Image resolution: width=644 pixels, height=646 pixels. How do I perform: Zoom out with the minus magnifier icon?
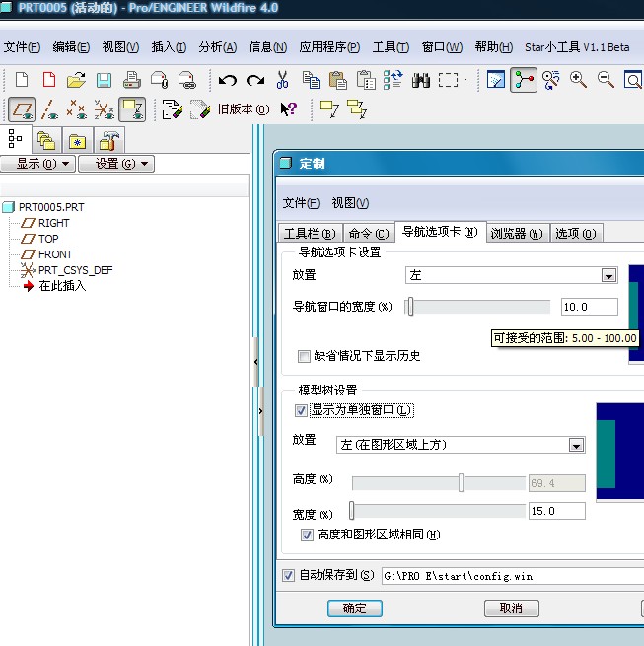(x=606, y=80)
